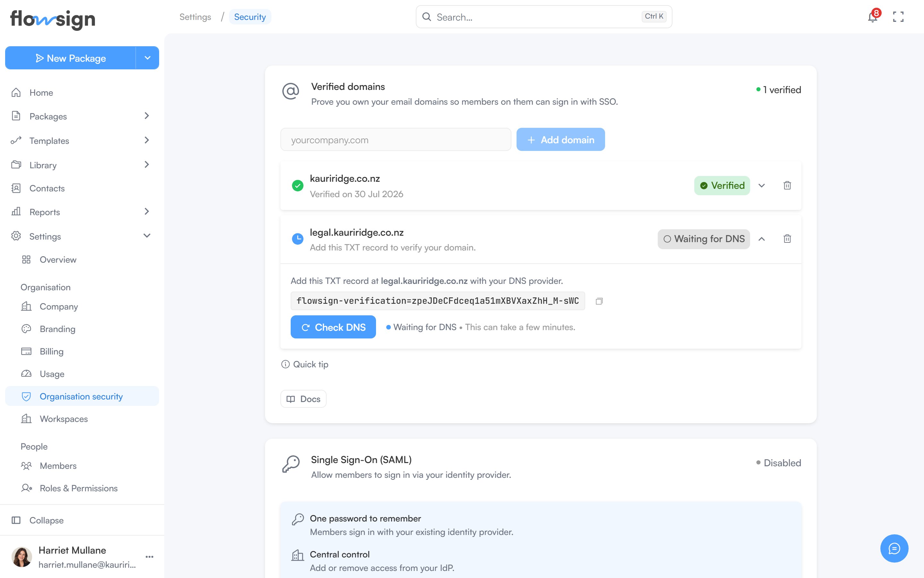Collapse the Settings submenu chevron
The image size is (924, 578).
pyautogui.click(x=147, y=236)
